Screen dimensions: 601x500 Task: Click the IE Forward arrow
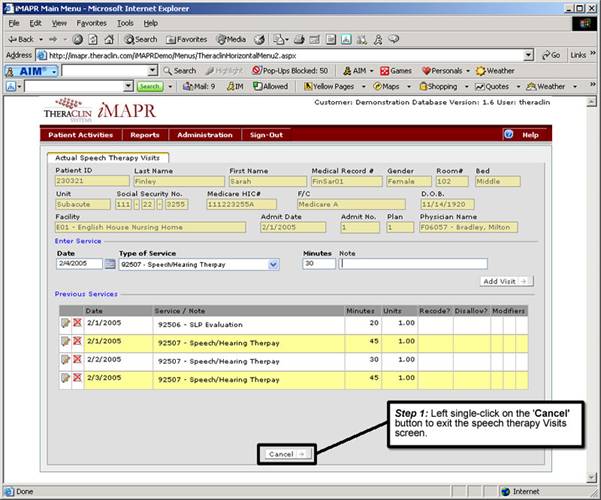[x=54, y=39]
